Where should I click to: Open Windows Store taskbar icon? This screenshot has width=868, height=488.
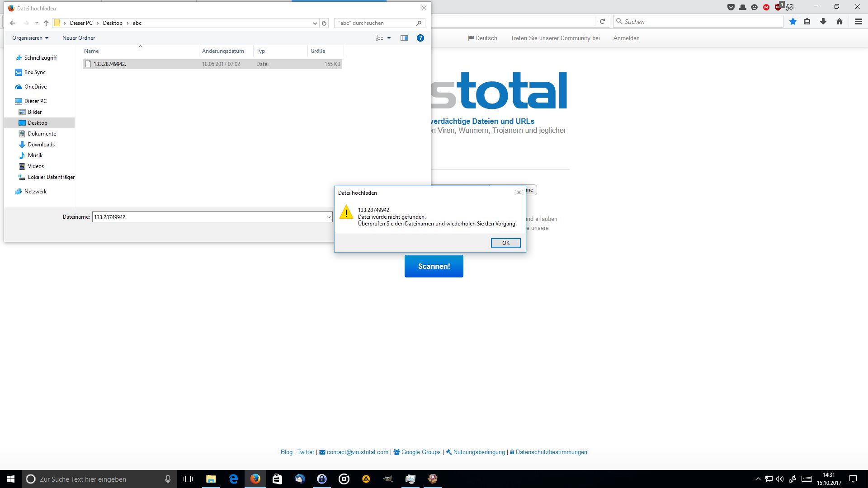point(277,479)
